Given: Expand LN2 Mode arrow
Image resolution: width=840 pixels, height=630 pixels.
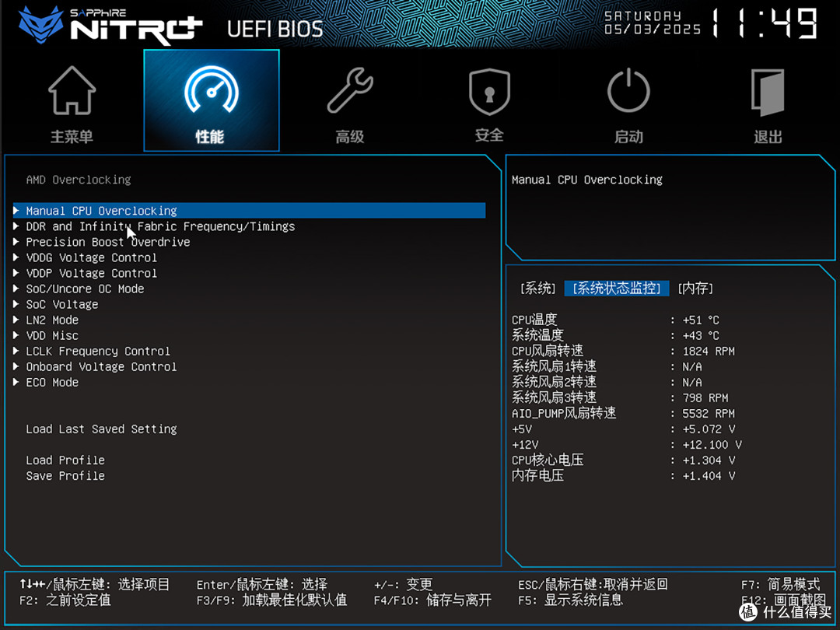Looking at the screenshot, I should (16, 320).
